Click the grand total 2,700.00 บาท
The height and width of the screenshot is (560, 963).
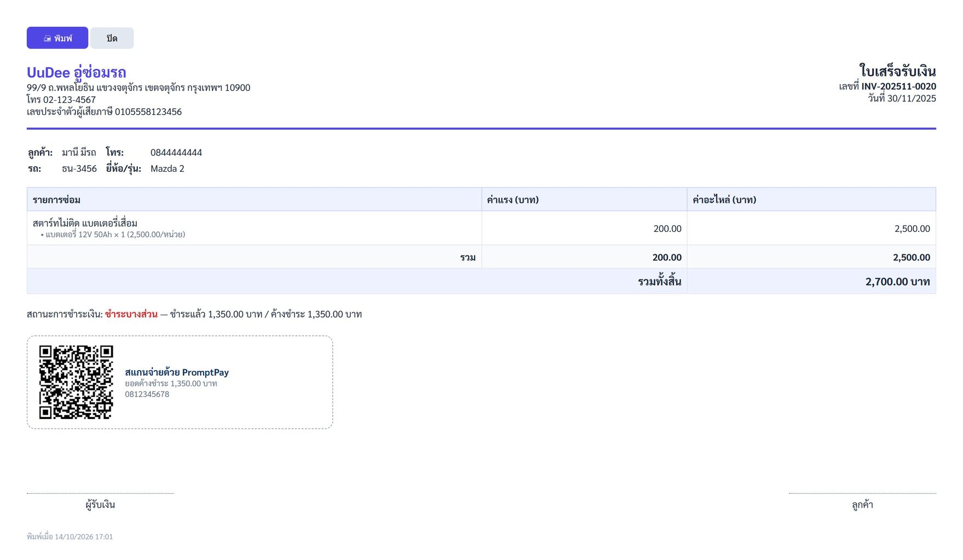point(897,282)
